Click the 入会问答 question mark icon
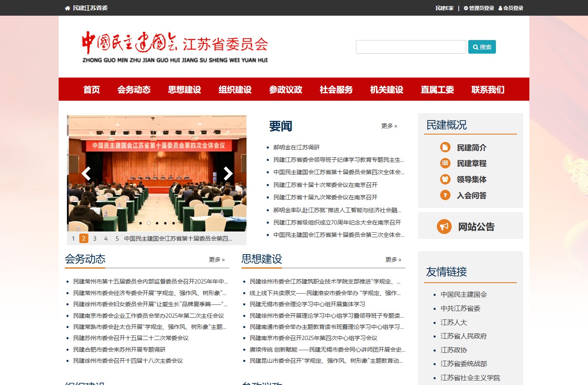Viewport: 588px width, 385px height. click(445, 195)
